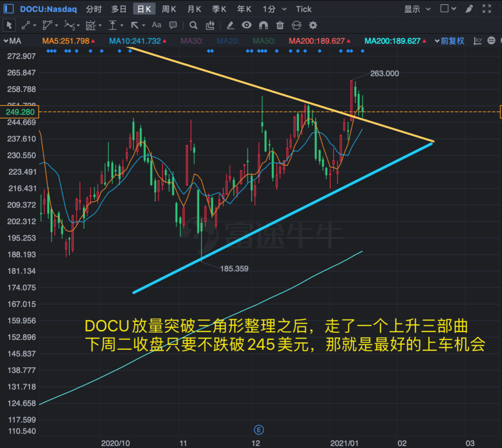The width and height of the screenshot is (502, 448).
Task: Open drawing tools settings gear
Action: coord(313,25)
